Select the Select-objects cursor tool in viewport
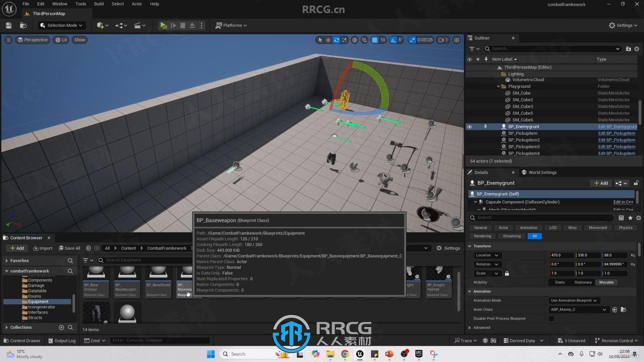This screenshot has width=644, height=362. point(320,40)
